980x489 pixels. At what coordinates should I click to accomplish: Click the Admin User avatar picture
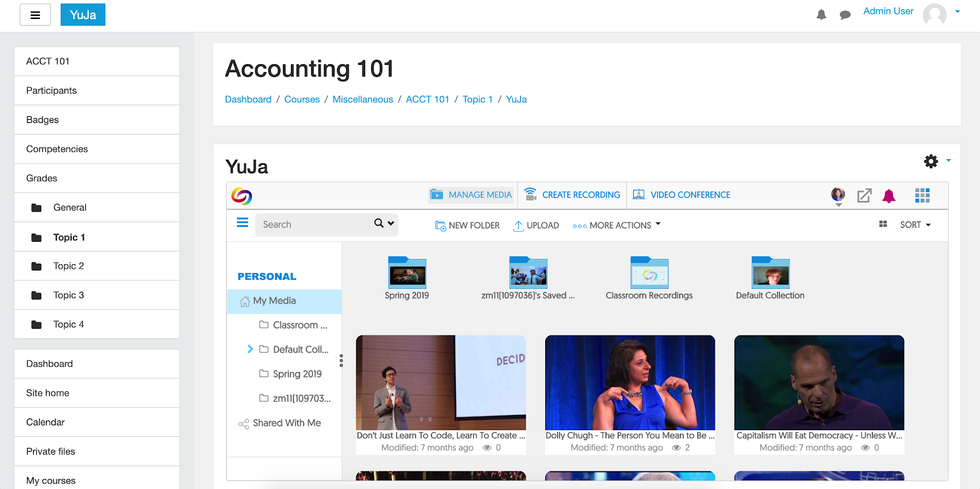[x=935, y=14]
